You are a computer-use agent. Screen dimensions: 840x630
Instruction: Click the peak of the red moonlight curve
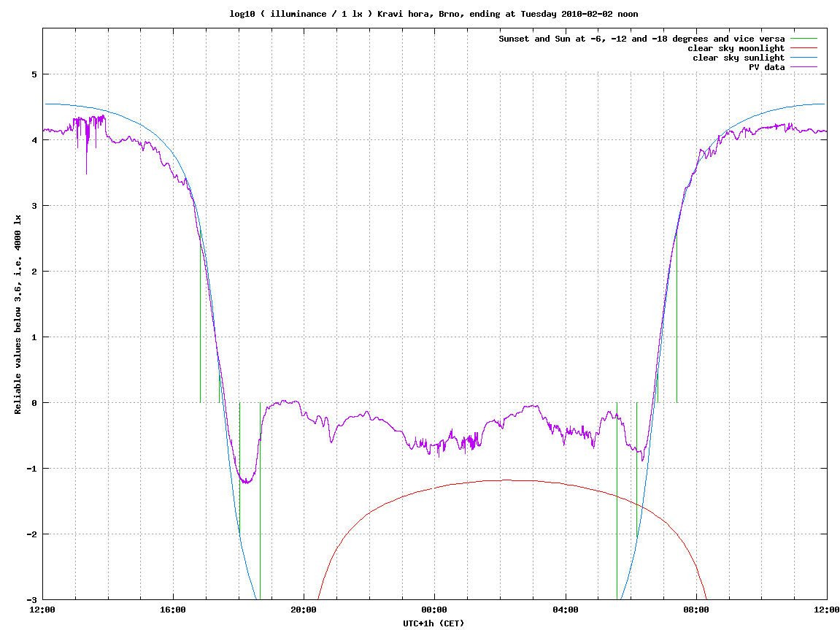506,480
